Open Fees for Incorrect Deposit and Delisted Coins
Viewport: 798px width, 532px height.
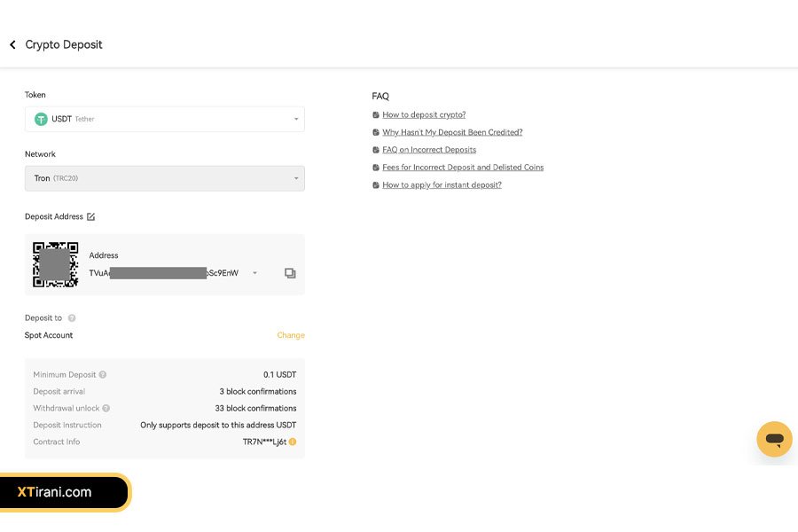(x=463, y=168)
